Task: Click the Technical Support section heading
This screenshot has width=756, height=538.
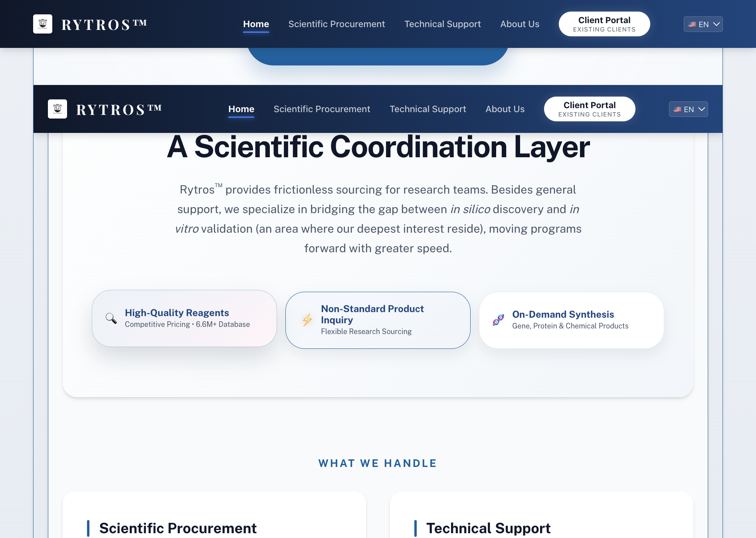Action: point(489,528)
